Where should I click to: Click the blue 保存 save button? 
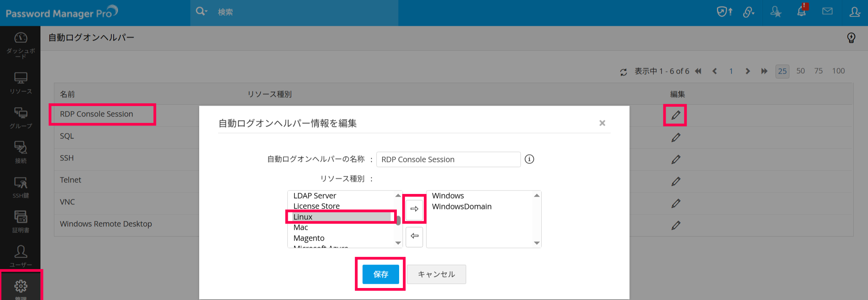381,274
